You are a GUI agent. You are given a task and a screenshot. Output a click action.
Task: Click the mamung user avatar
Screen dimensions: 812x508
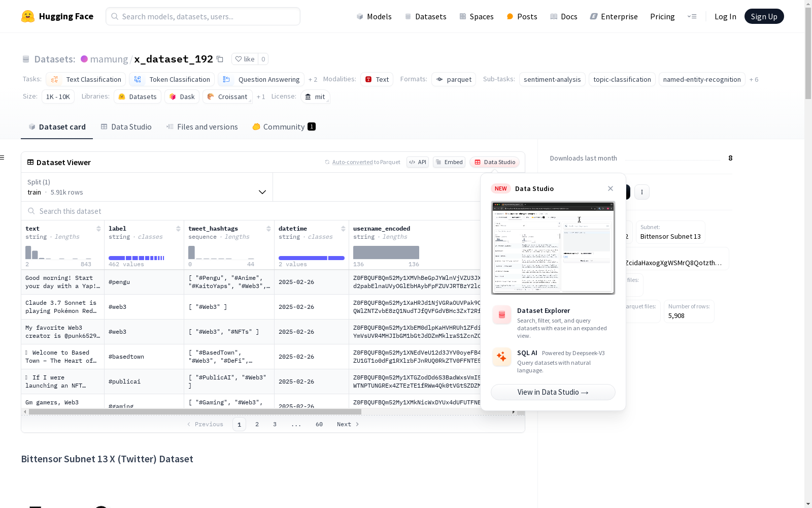coord(84,59)
